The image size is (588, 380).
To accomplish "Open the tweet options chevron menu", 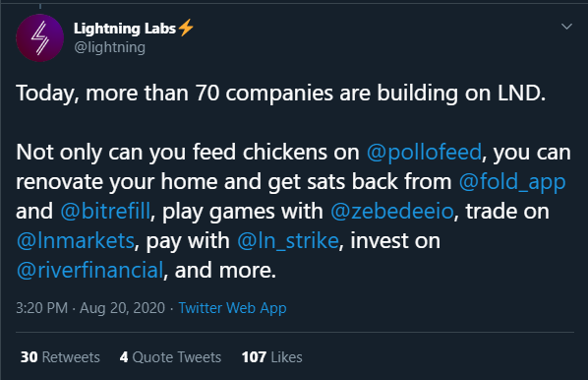I will coord(566,27).
